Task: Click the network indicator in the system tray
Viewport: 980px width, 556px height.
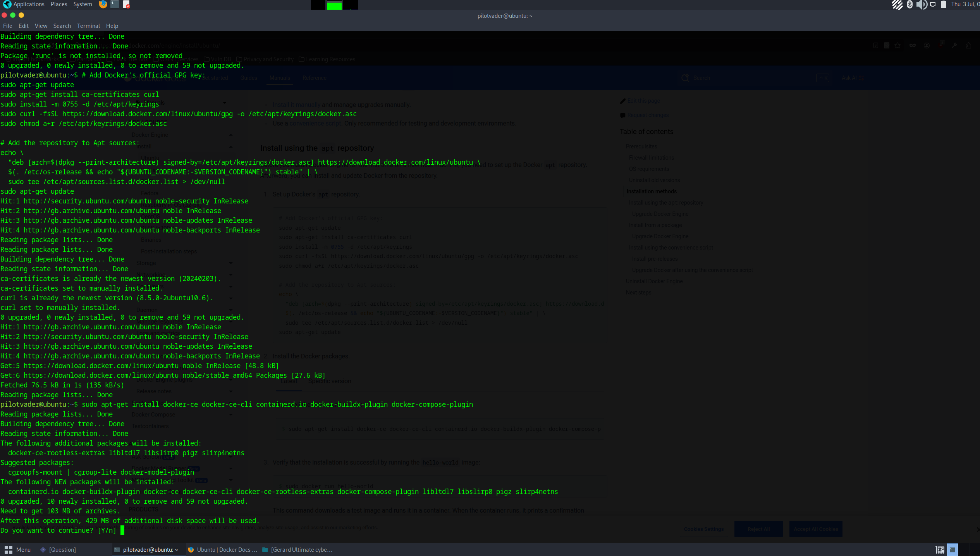Action: [897, 5]
